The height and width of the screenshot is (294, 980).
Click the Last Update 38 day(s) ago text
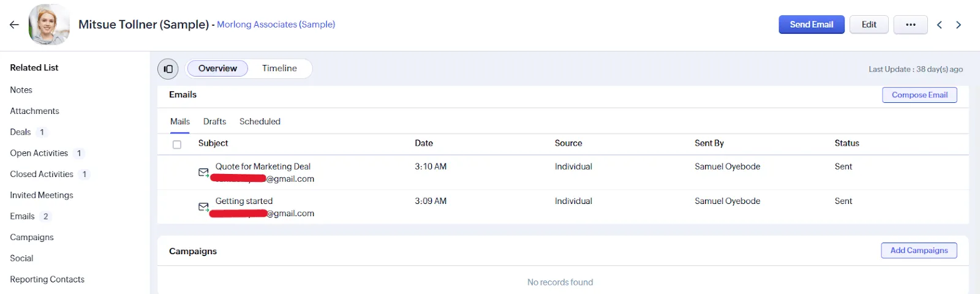[x=916, y=69]
